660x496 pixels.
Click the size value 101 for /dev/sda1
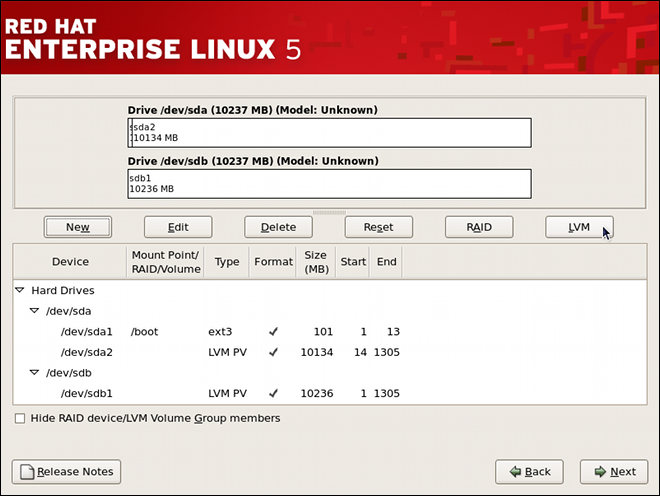pyautogui.click(x=323, y=332)
